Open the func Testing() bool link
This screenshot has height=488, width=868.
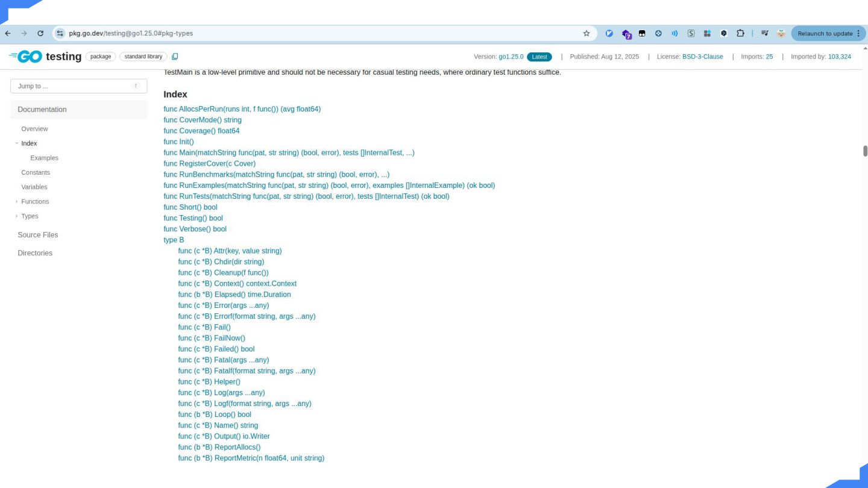point(193,218)
